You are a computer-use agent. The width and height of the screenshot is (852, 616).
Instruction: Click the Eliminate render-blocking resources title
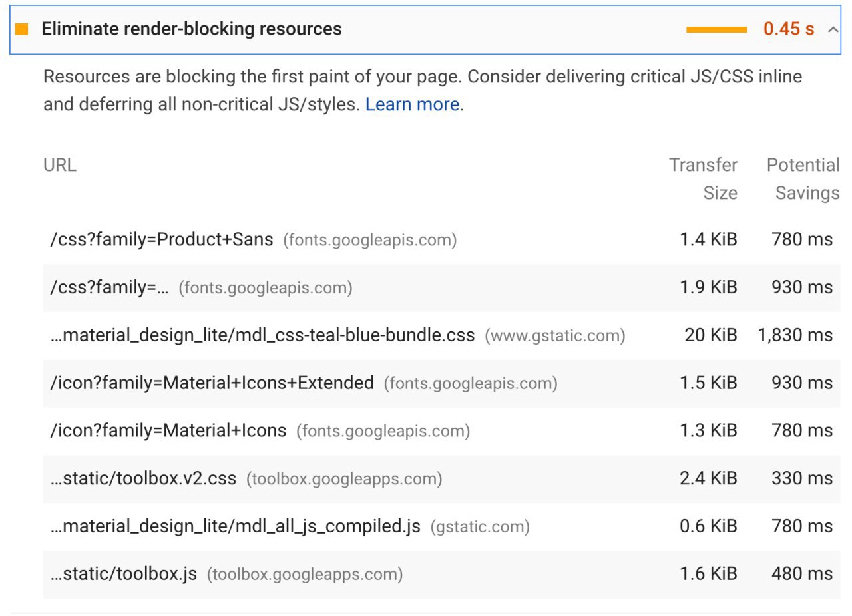coord(192,29)
